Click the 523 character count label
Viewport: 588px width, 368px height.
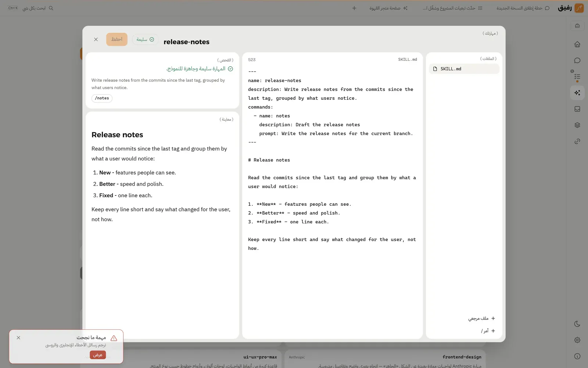pyautogui.click(x=252, y=60)
